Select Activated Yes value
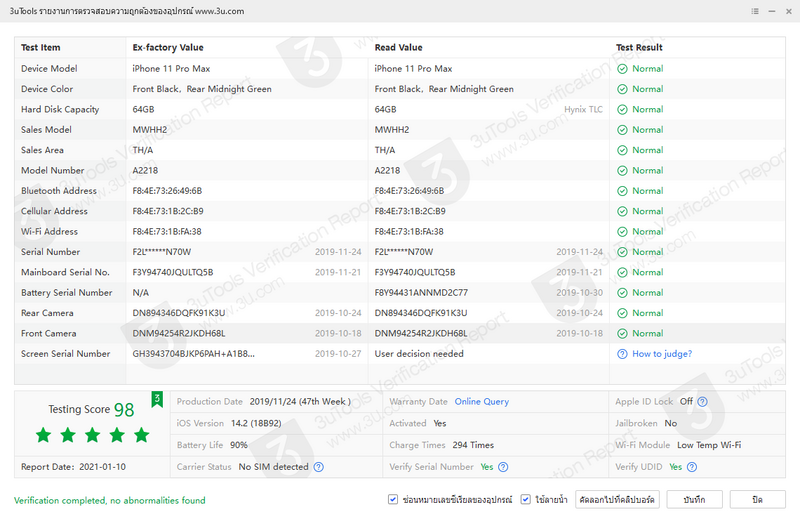Screen dimensions: 800x526 tap(440, 423)
